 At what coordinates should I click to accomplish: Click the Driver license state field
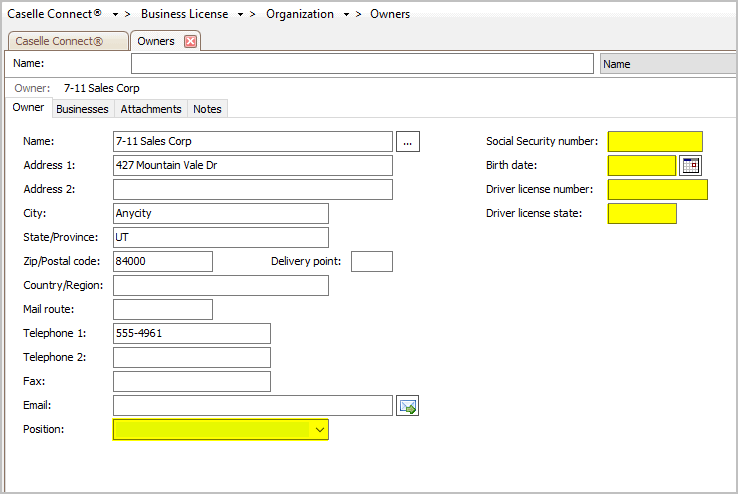tap(642, 214)
